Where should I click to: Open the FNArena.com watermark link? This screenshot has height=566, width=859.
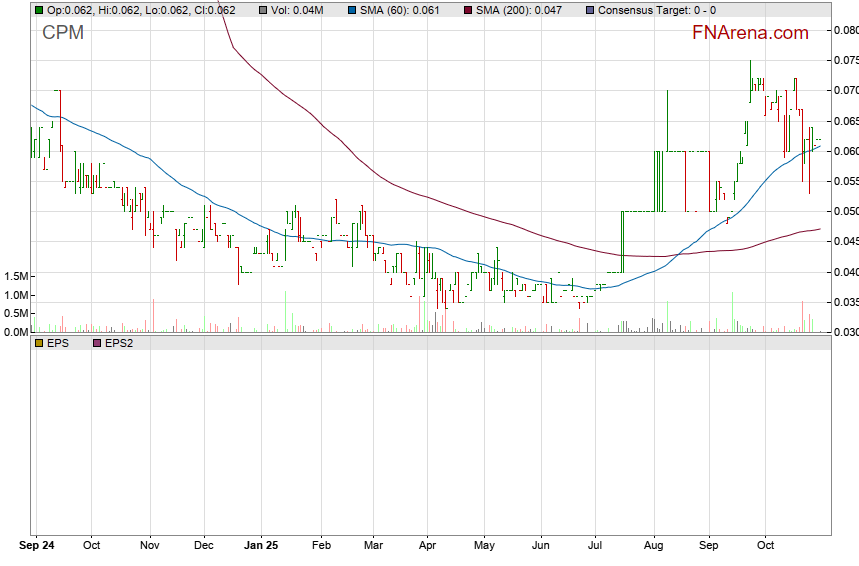(x=750, y=33)
